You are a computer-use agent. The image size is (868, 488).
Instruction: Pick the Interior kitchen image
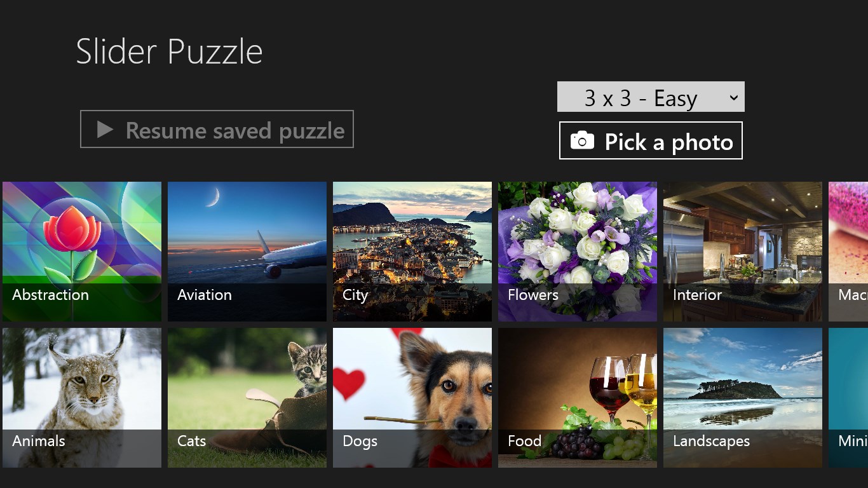click(742, 251)
